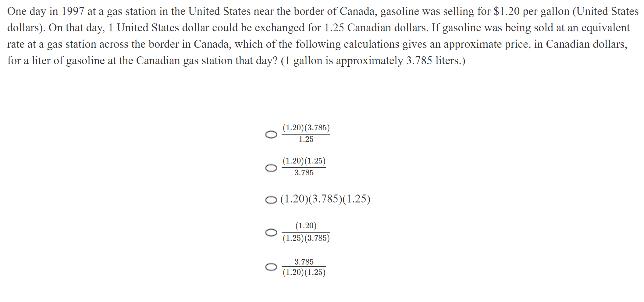Click denominator 1.25 of the first answer
The image size is (644, 302).
pos(306,139)
